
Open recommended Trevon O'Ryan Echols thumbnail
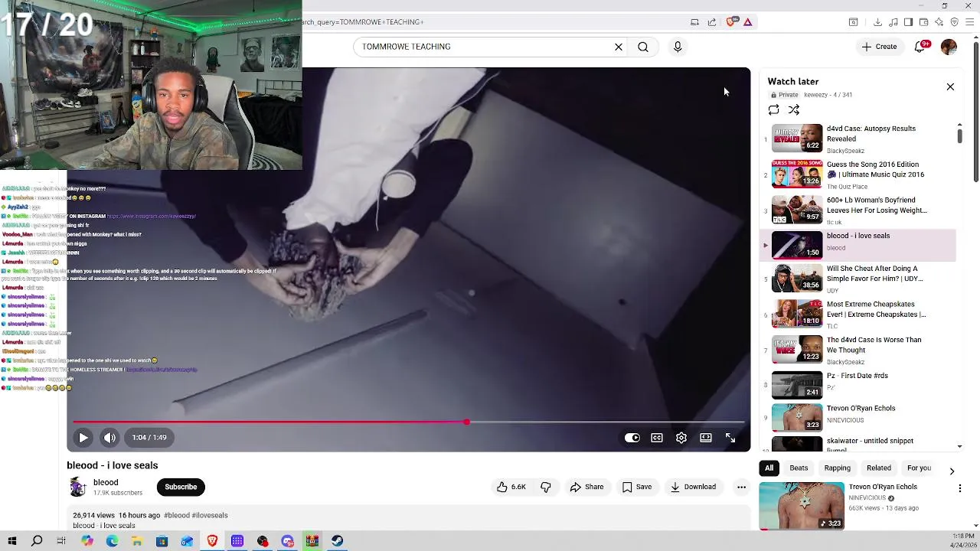tap(802, 506)
